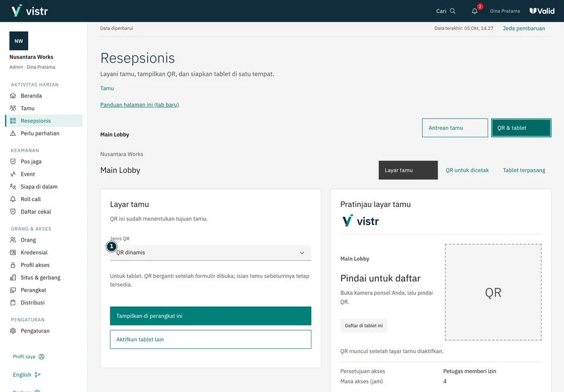This screenshot has height=392, width=564.
Task: Open Panduan halaman ini link
Action: click(140, 105)
